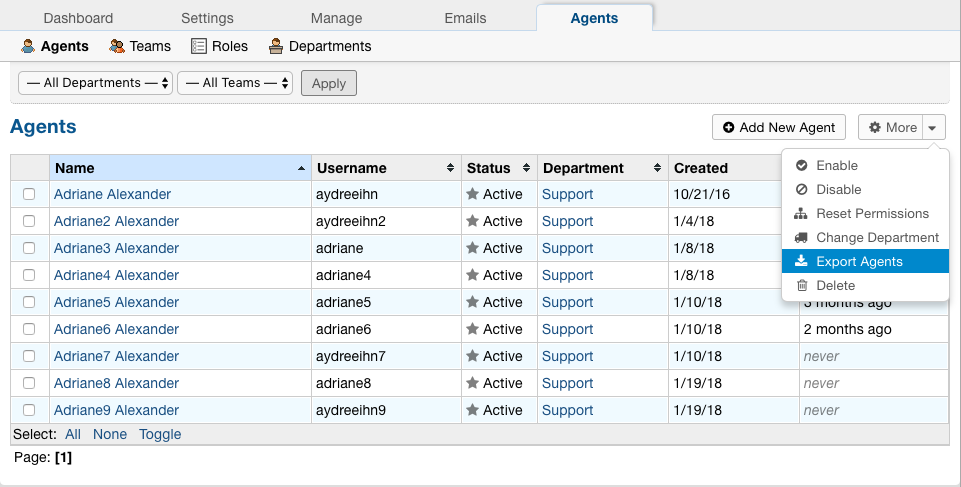Click the star icon in Adriane9 Alexander row
The width and height of the screenshot is (961, 487).
pos(472,409)
